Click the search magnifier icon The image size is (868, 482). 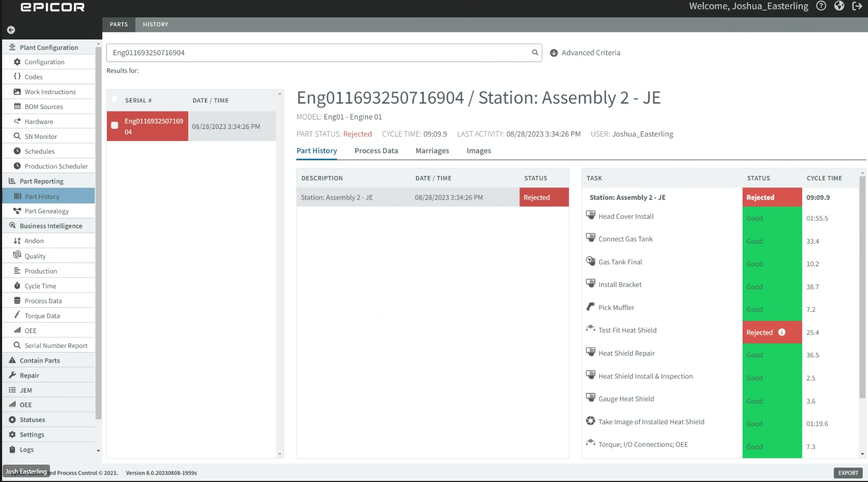click(x=535, y=53)
